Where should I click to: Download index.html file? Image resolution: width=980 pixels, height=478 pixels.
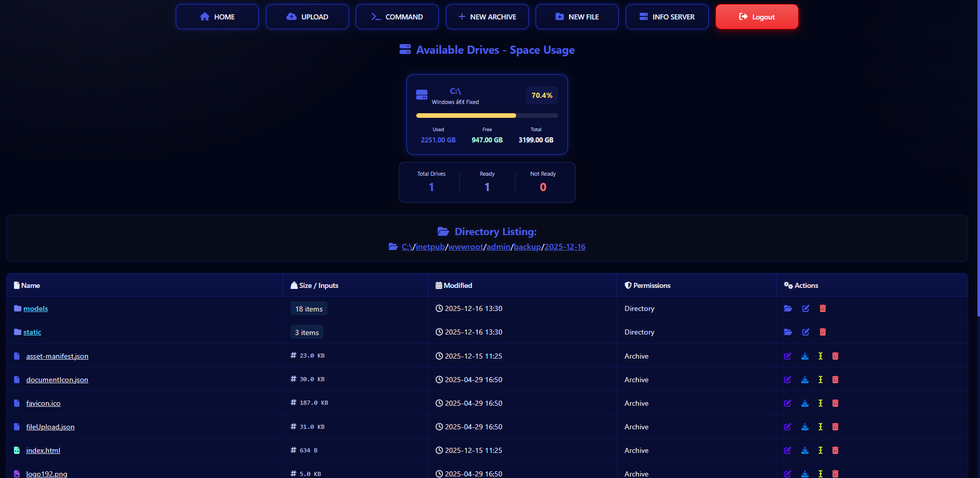pyautogui.click(x=805, y=450)
